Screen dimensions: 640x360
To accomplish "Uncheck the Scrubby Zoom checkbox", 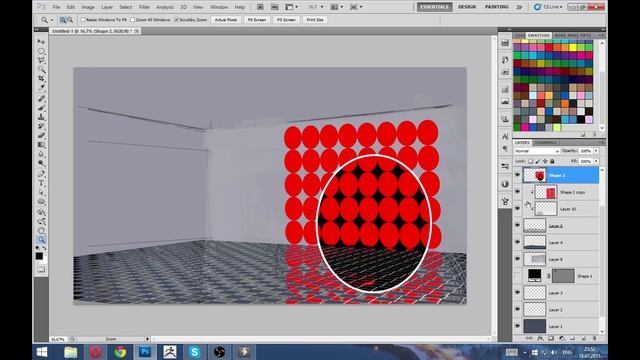I will pos(176,20).
